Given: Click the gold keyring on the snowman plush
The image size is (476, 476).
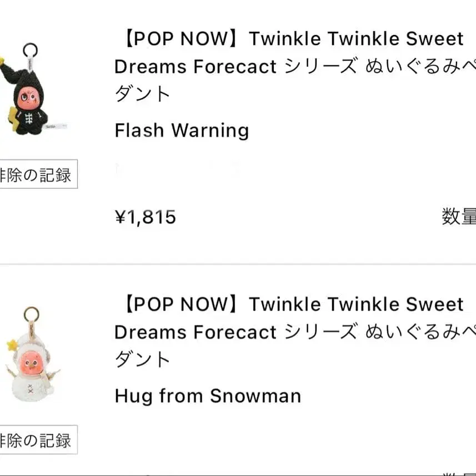Looking at the screenshot, I should point(31,314).
